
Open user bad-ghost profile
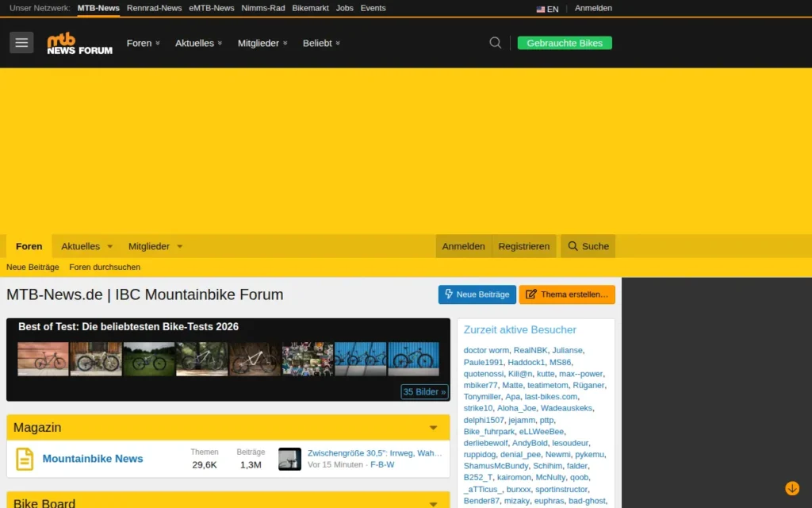[x=587, y=501]
